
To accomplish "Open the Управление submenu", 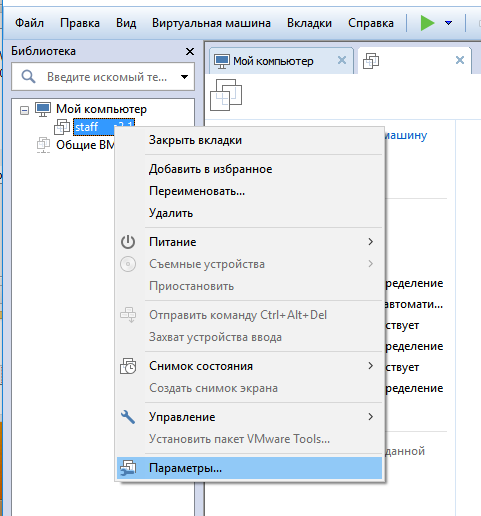I will tap(249, 417).
